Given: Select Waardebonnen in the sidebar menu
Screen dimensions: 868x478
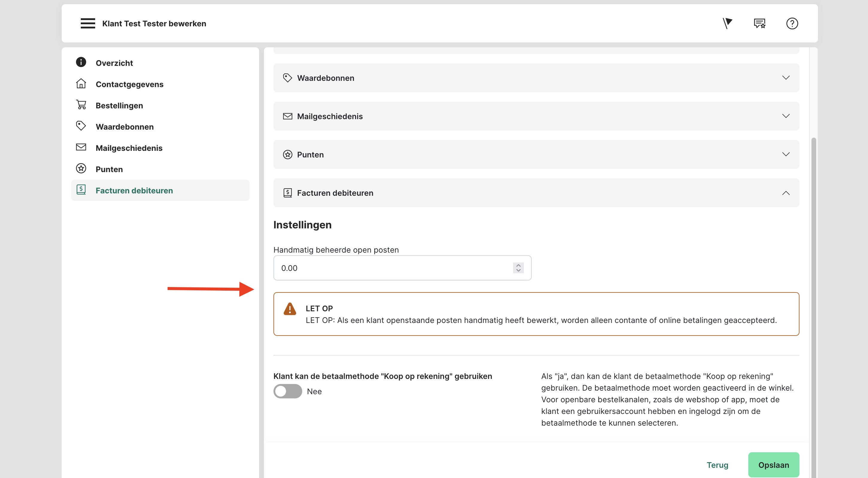Looking at the screenshot, I should coord(124,127).
